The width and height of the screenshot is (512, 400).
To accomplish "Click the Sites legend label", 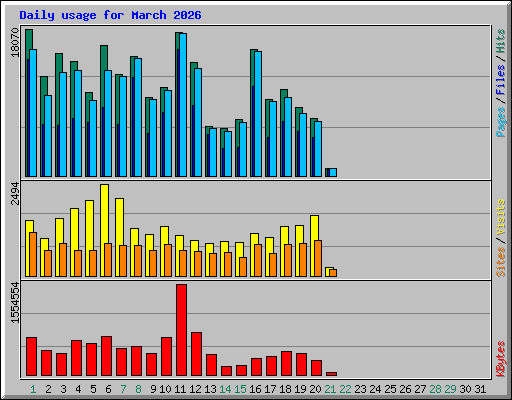I will 501,262.
